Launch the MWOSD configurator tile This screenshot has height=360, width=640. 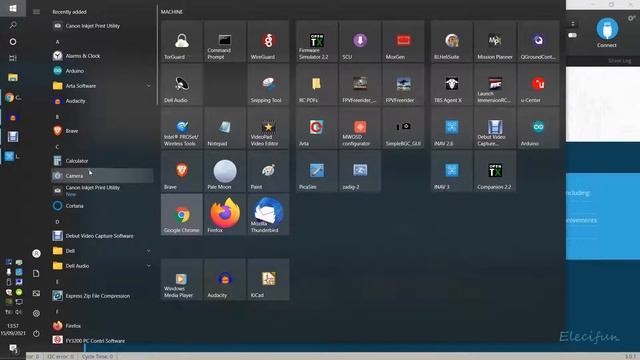point(360,128)
